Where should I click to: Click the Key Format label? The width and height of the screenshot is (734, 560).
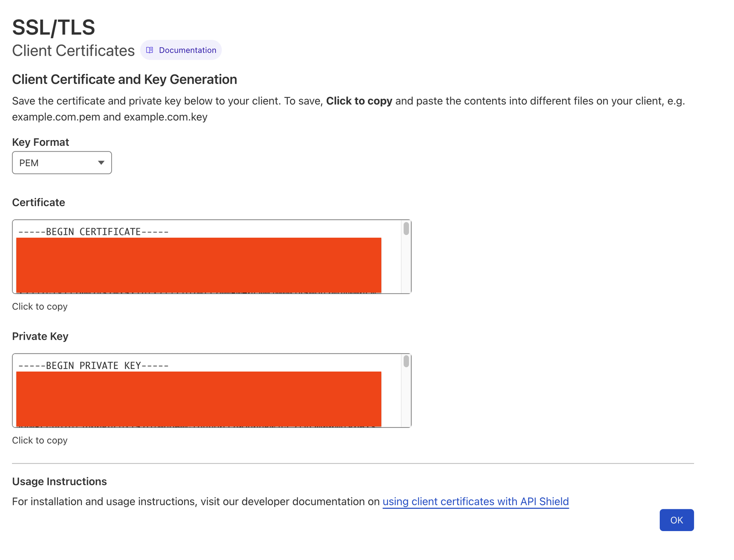click(x=40, y=142)
